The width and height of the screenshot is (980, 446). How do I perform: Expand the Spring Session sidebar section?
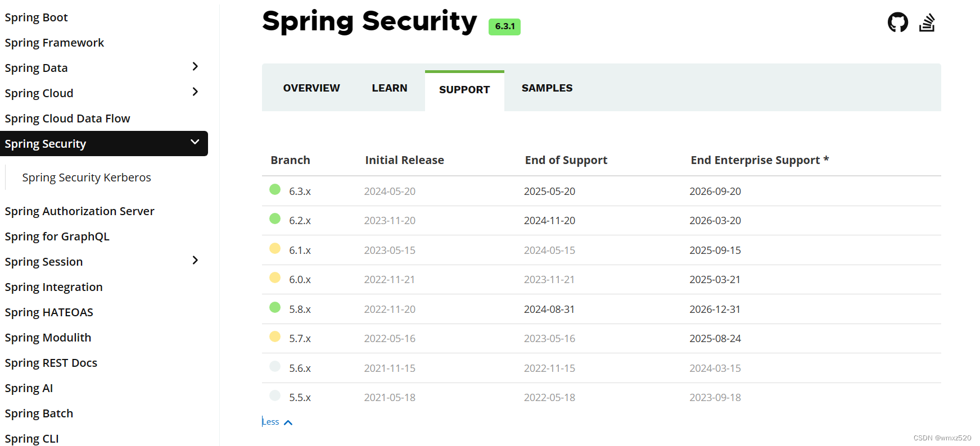point(196,260)
